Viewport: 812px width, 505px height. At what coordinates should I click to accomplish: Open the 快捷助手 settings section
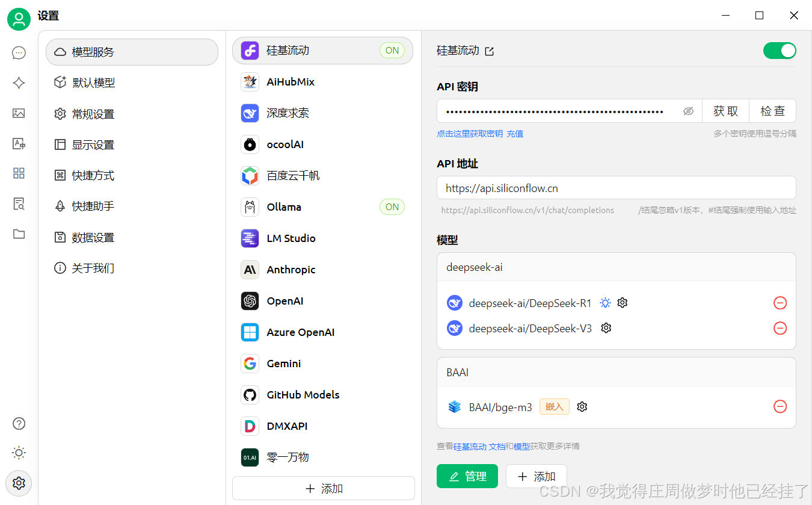point(132,206)
